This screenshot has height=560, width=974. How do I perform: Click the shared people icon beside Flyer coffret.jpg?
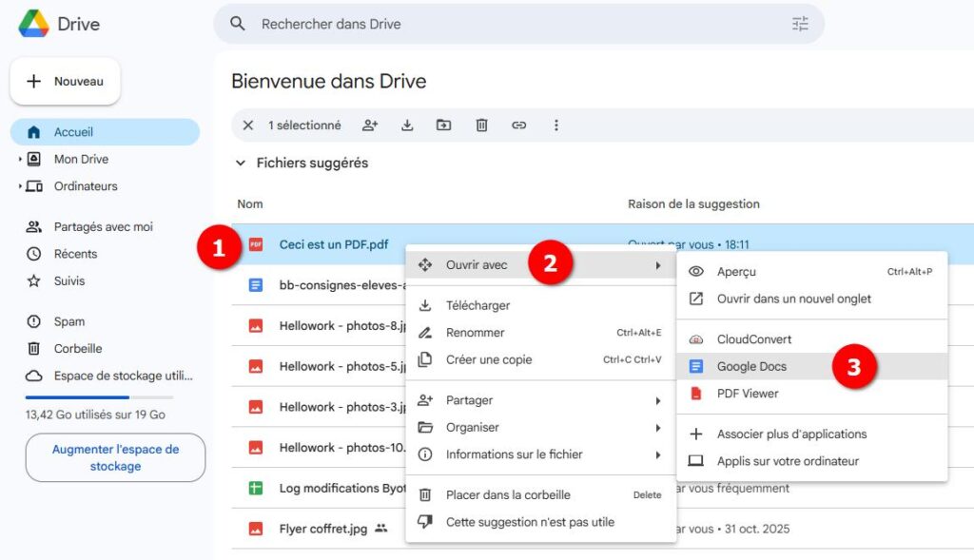click(x=380, y=529)
